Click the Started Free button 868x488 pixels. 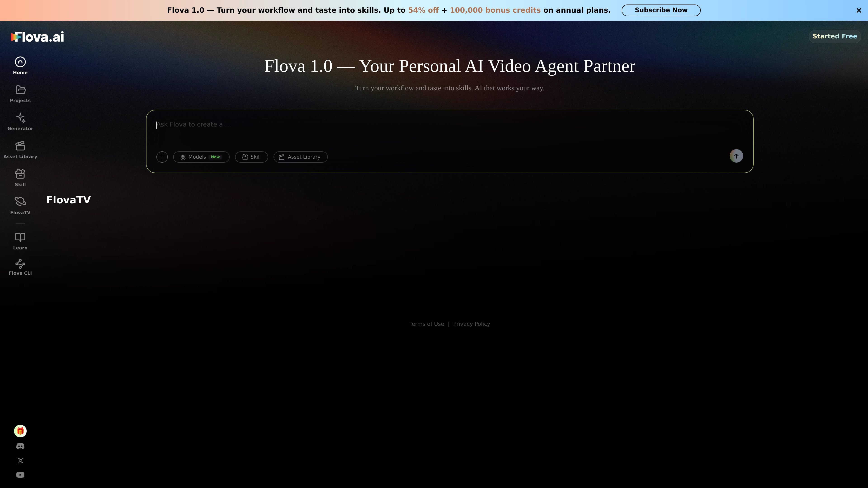[835, 36]
